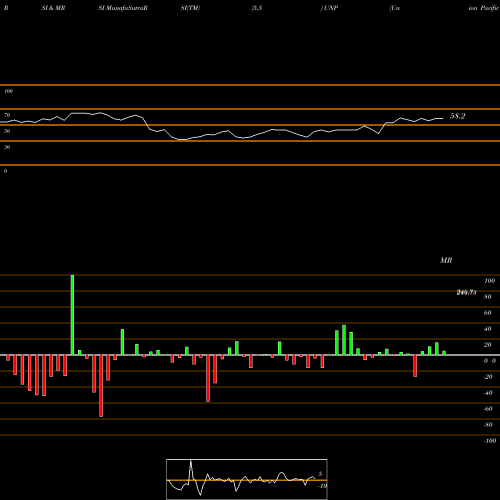
Task: Click the MR axis label -80
Action: pyautogui.click(x=488, y=425)
